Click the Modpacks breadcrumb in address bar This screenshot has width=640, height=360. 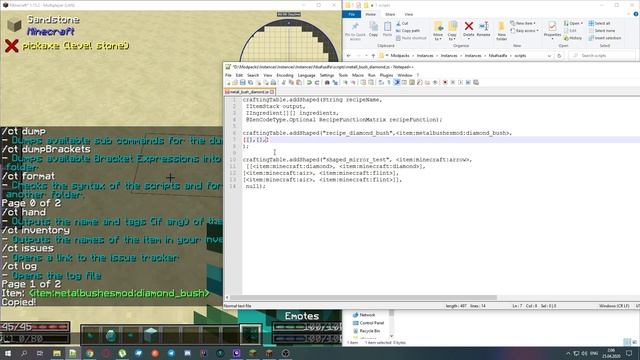point(400,56)
